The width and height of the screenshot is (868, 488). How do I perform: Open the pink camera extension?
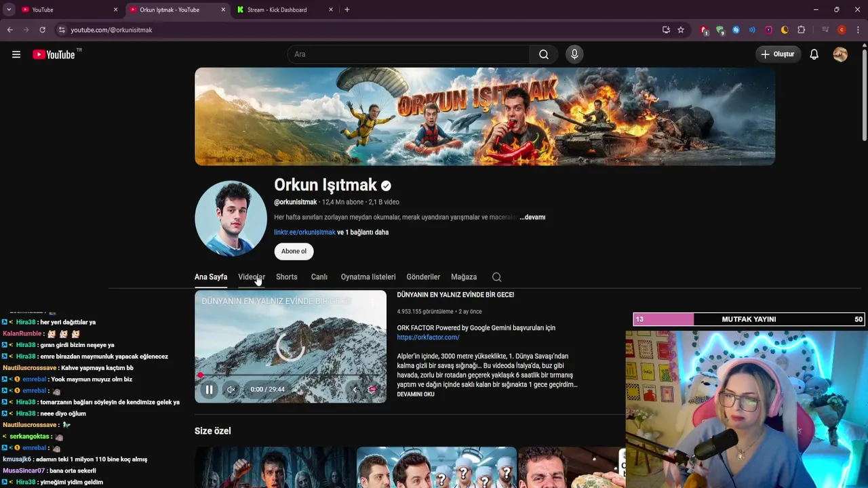tap(768, 30)
